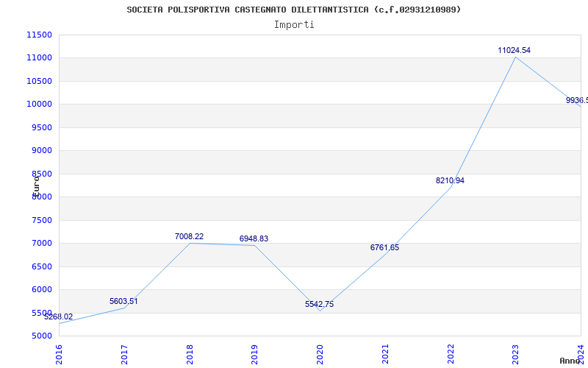The image size is (588, 368).
Task: Click the 7000 y-axis tick label
Action: click(41, 244)
